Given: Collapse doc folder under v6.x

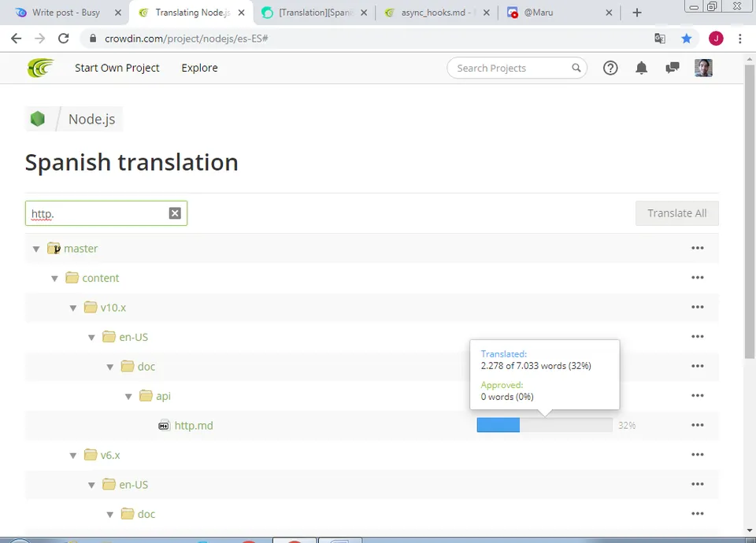Looking at the screenshot, I should click(x=110, y=515).
